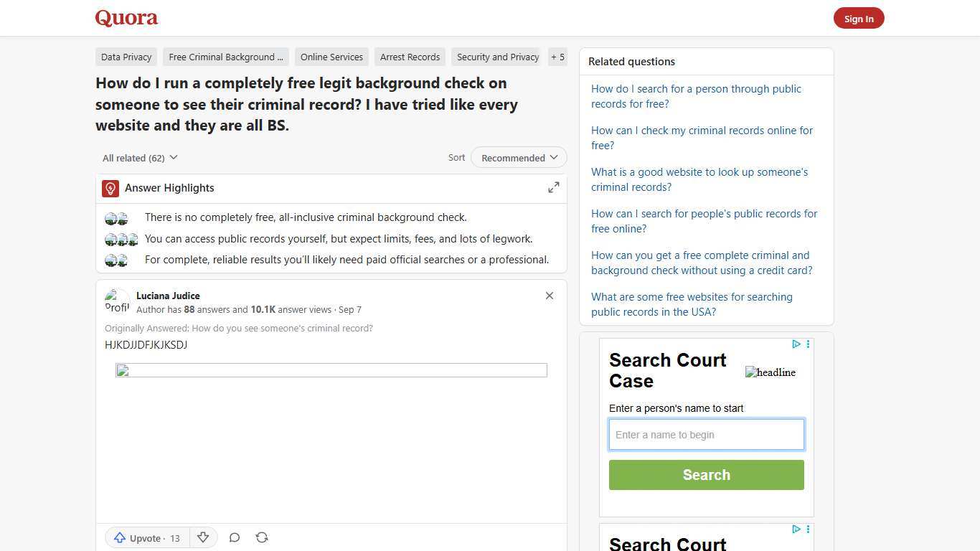Viewport: 980px width, 551px height.
Task: Open the ad's three-dot options icon
Action: (x=808, y=344)
